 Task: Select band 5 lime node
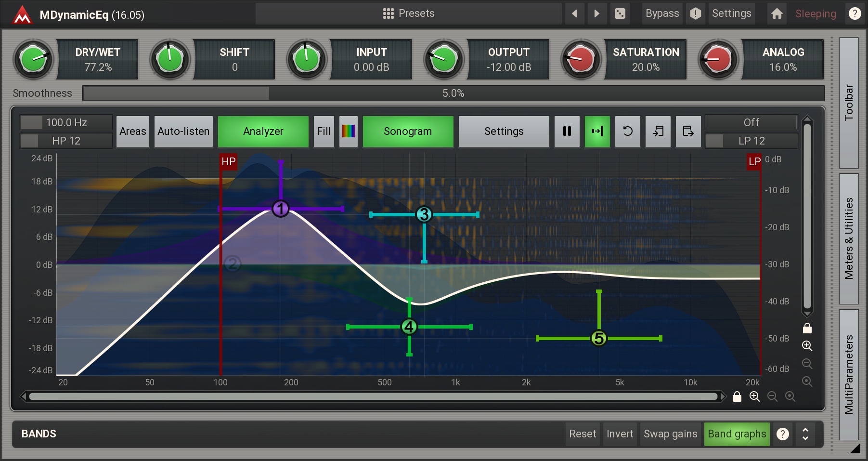[x=599, y=338]
